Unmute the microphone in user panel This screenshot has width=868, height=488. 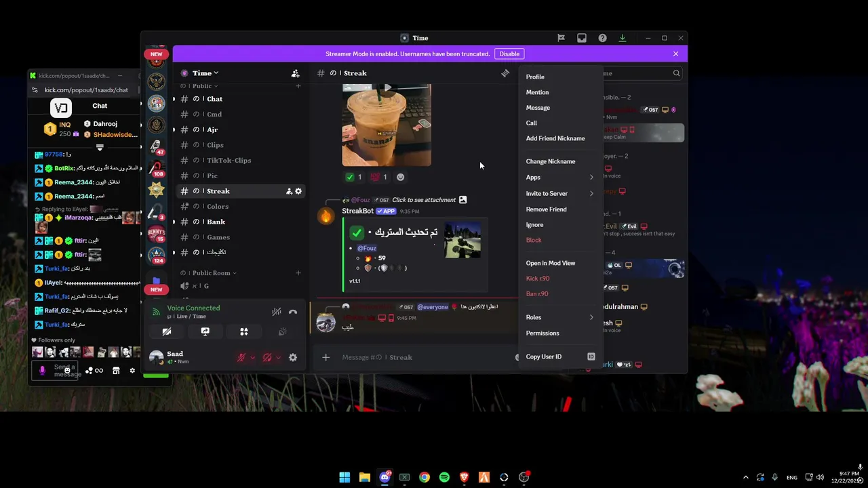click(241, 357)
